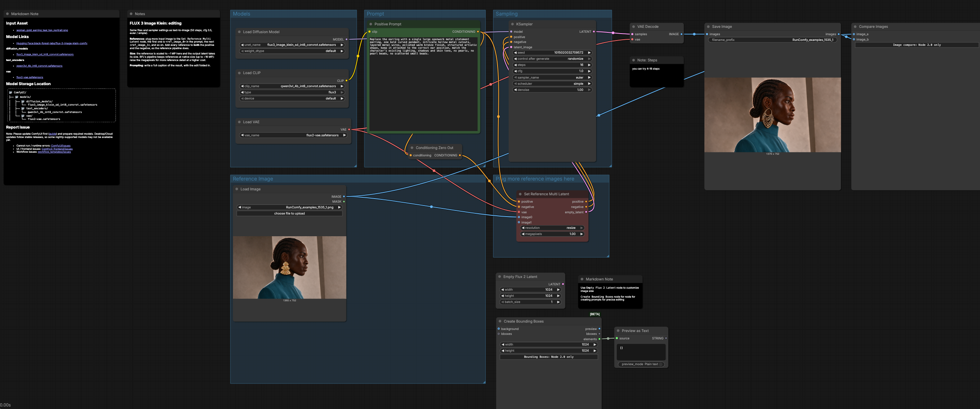This screenshot has height=409, width=980.
Task: Collapse the Note: Steps node title dot
Action: pos(634,60)
